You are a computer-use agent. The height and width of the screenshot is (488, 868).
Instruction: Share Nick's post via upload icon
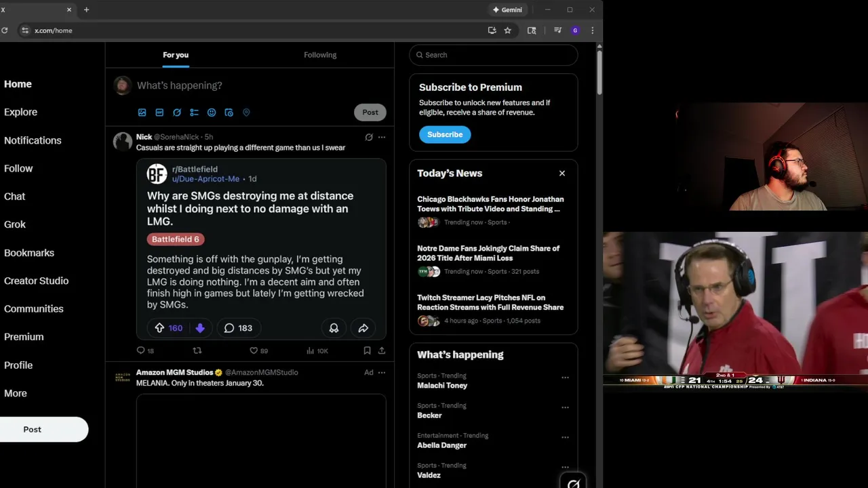tap(382, 350)
